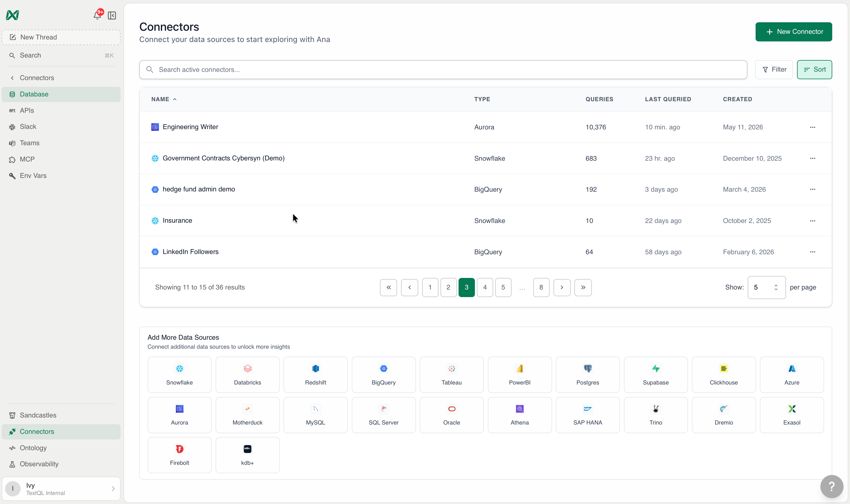Screen dimensions: 850x504
Task: Open the MCP sidebar section
Action: pyautogui.click(x=61, y=159)
